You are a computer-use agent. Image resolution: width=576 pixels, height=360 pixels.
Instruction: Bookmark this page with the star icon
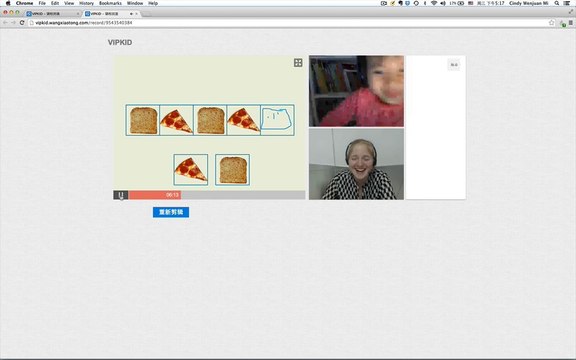point(551,23)
